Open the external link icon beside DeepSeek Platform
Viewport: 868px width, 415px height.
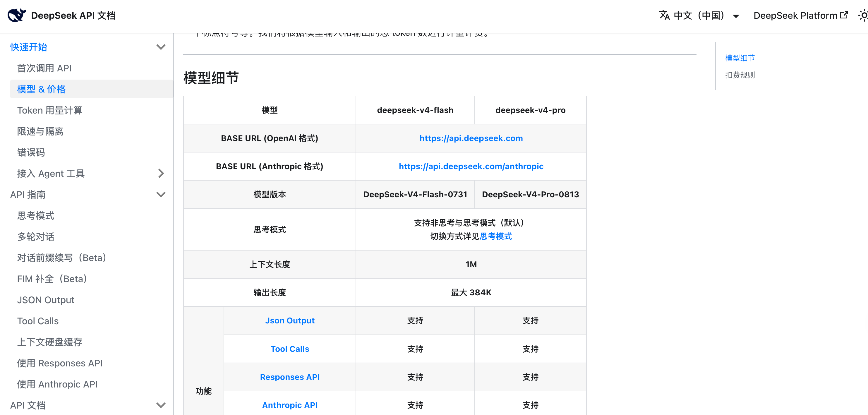point(844,15)
